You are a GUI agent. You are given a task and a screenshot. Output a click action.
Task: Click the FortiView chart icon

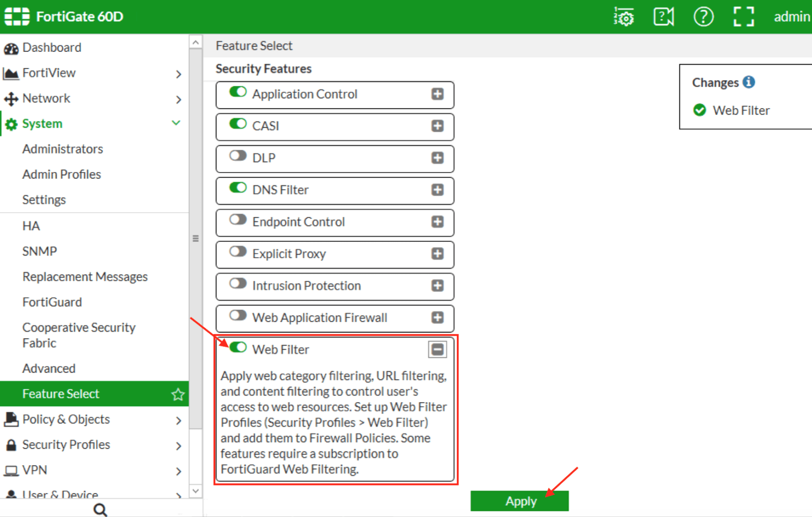click(x=11, y=74)
